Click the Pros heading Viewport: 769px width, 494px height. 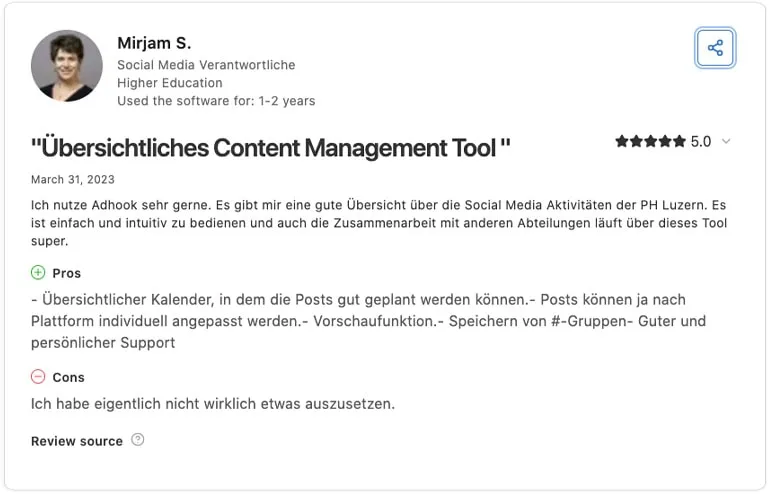67,273
